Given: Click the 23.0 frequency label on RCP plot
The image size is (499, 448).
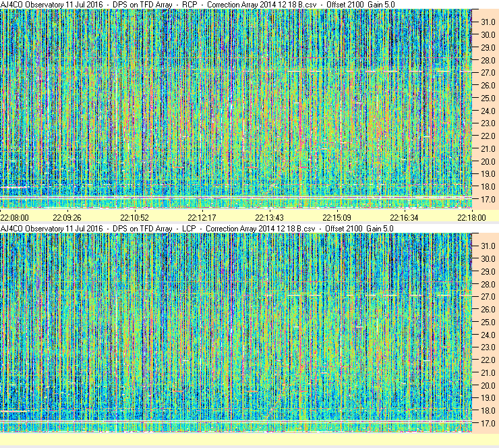Looking at the screenshot, I should [488, 123].
